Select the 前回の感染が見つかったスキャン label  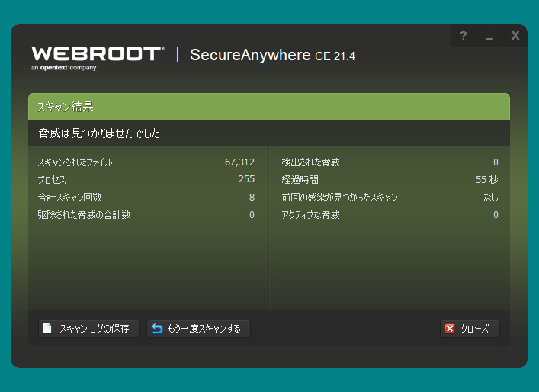click(x=339, y=198)
